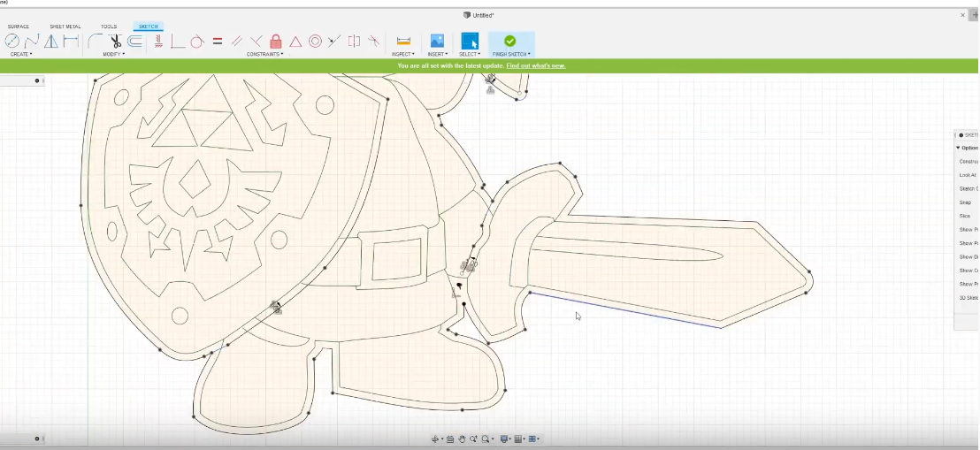Apply the Parallel constraint

pos(237,42)
